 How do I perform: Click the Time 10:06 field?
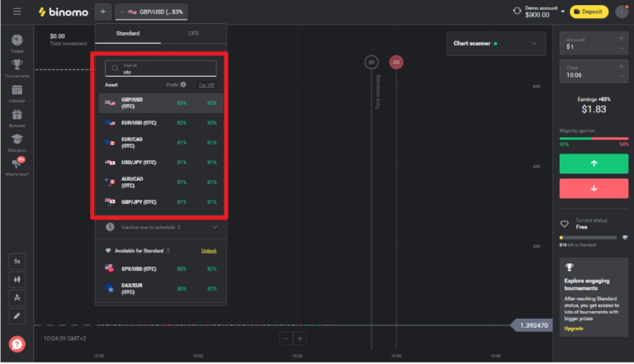coord(594,71)
